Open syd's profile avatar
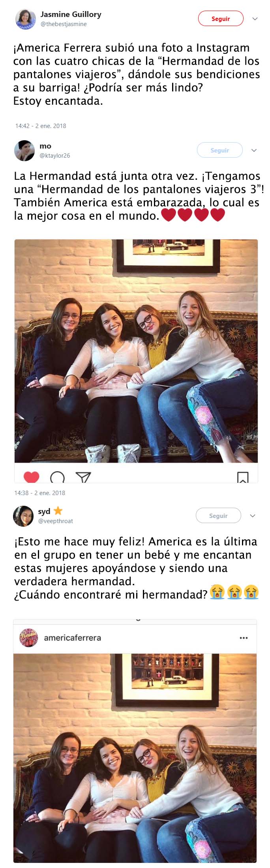The height and width of the screenshot is (868, 270). 23,516
